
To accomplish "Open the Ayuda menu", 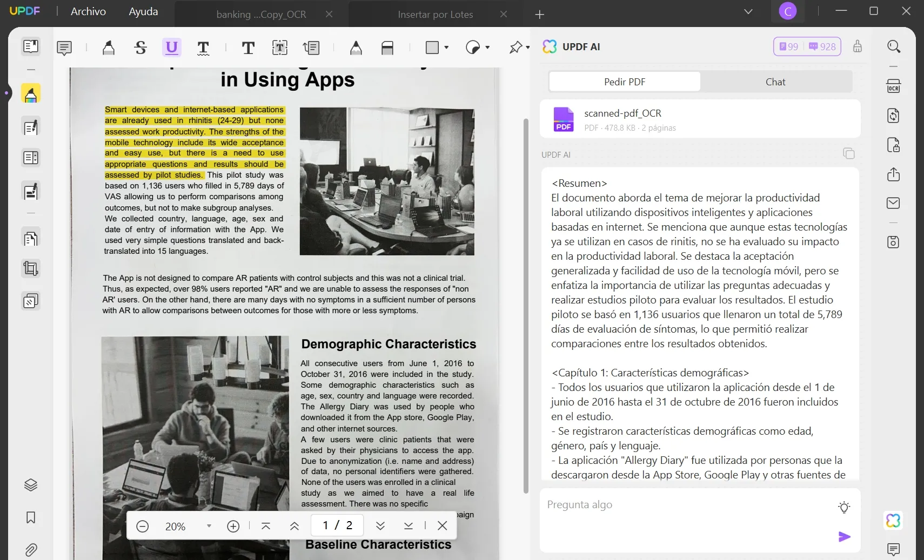I will coord(143,11).
